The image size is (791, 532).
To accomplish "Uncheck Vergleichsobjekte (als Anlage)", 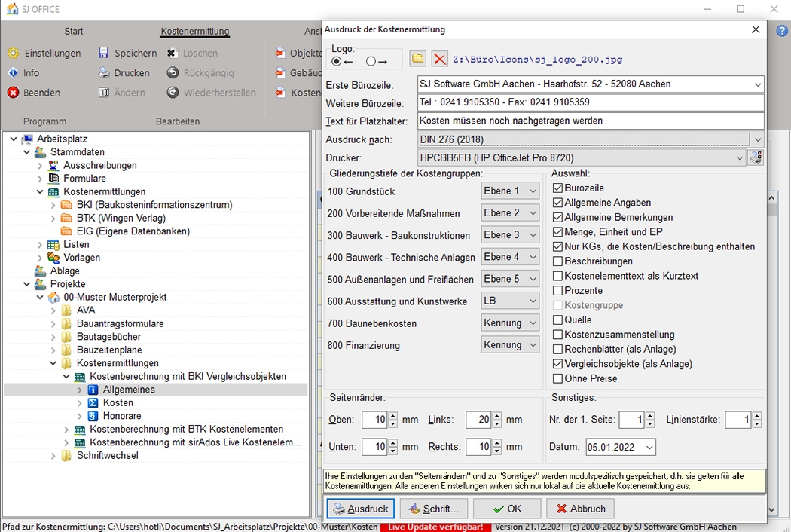I will pos(557,363).
